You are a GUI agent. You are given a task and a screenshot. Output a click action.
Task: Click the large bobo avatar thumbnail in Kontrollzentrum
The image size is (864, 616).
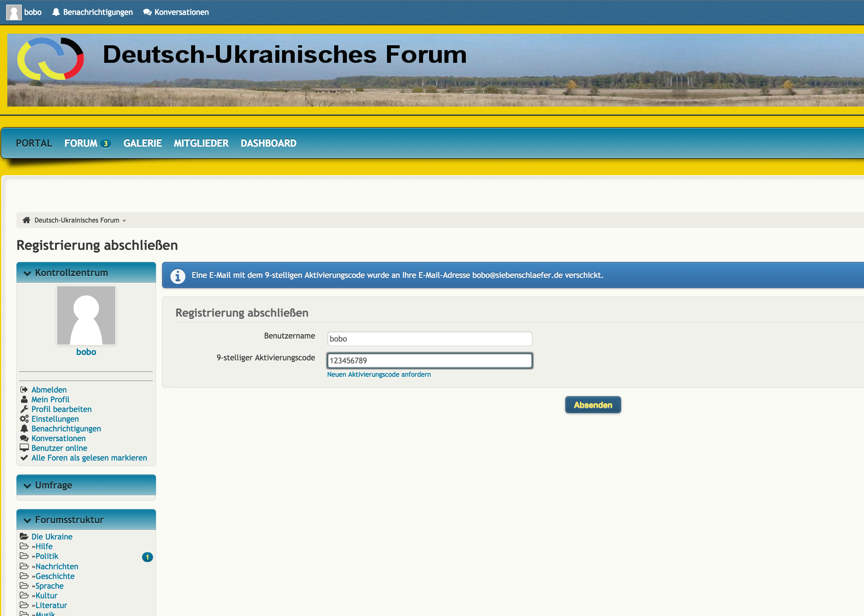coord(86,315)
